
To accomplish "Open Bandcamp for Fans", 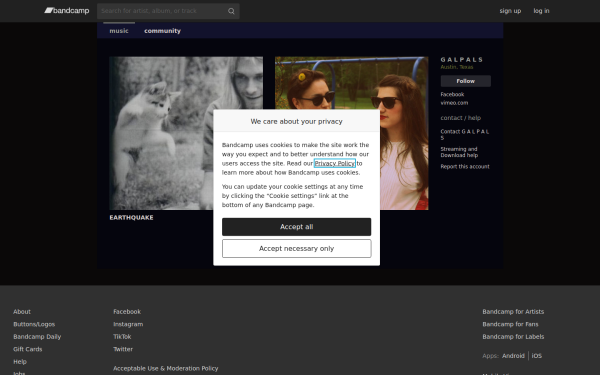I will (510, 324).
